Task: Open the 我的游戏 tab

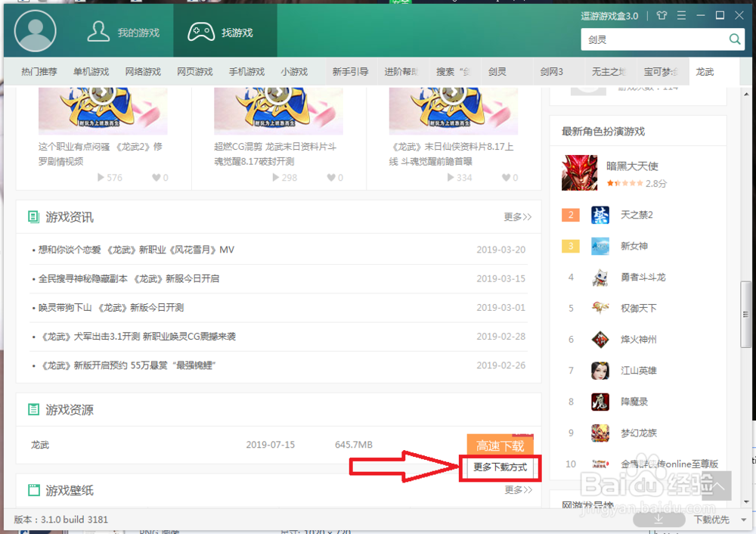Action: click(123, 33)
